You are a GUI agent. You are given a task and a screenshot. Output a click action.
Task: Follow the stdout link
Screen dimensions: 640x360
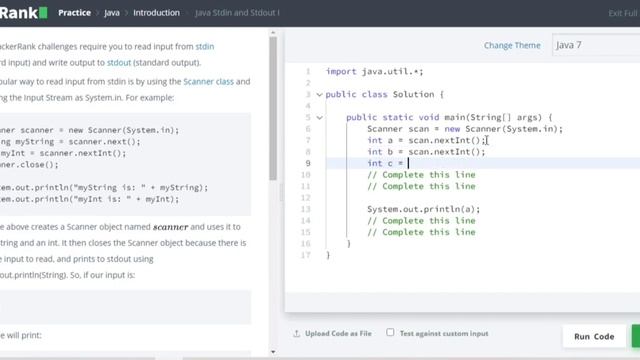point(119,62)
